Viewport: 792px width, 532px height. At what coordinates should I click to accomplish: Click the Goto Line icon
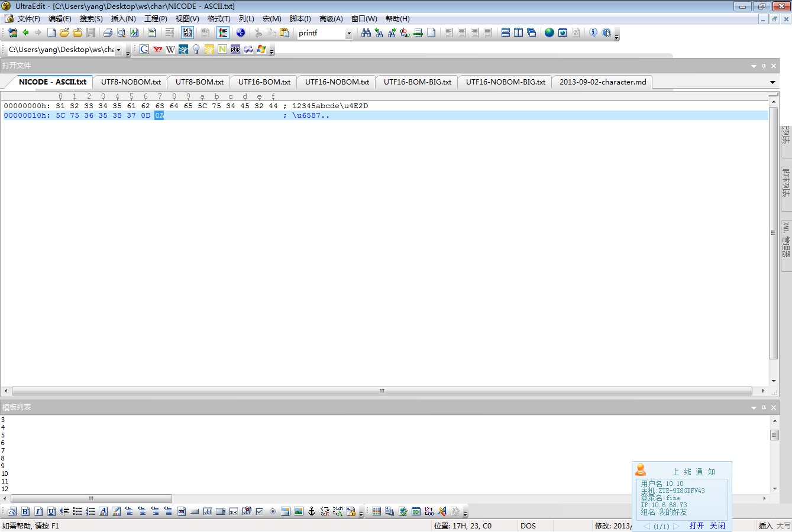(418, 33)
